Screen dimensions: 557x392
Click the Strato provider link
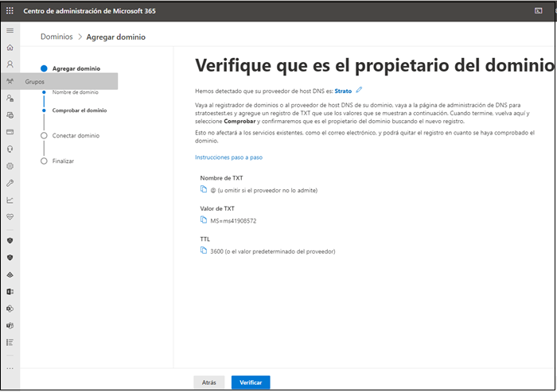point(343,91)
